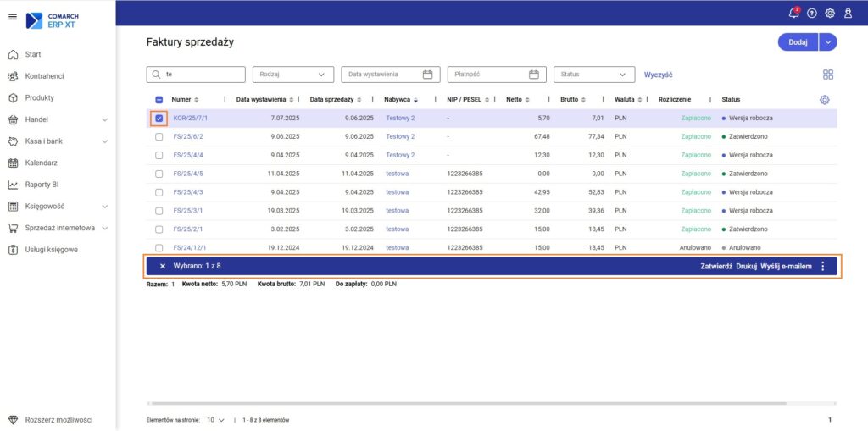Open table column settings gear
The width and height of the screenshot is (868, 431).
coord(824,100)
